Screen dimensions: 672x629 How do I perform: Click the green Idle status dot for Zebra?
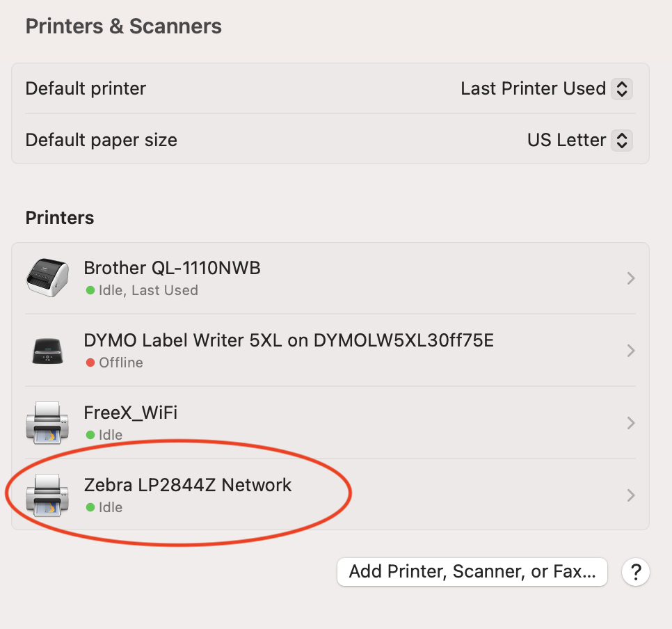[90, 507]
